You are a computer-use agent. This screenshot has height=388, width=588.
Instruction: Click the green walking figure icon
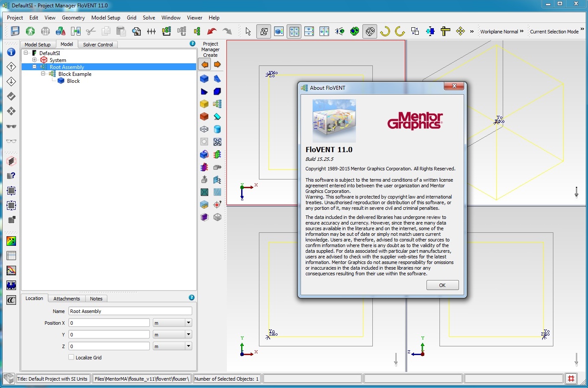coord(30,31)
